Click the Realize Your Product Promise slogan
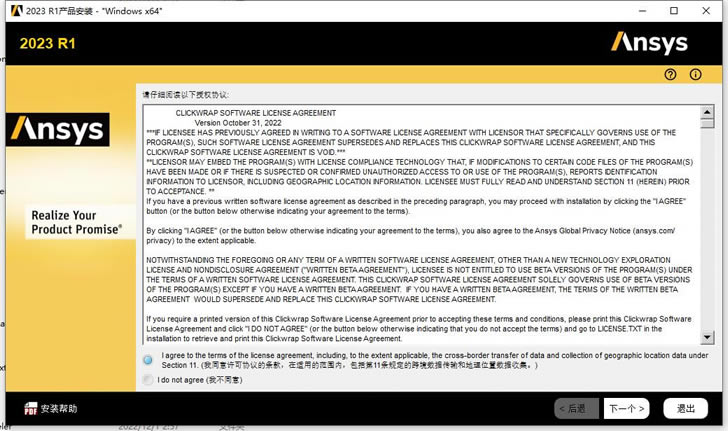This screenshot has height=431, width=728. tap(77, 222)
